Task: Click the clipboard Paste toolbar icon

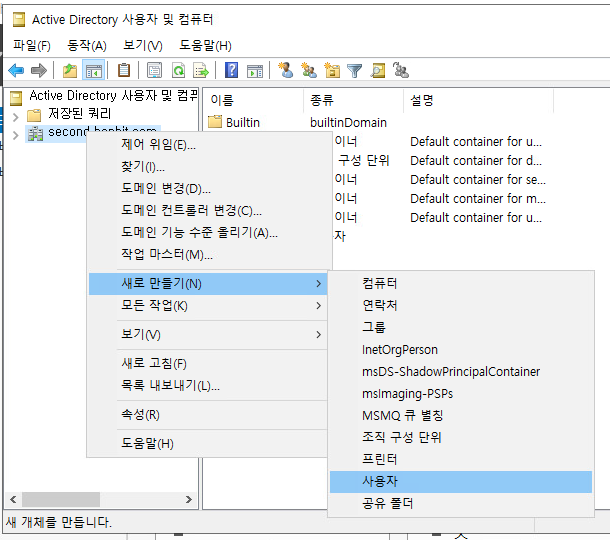Action: click(124, 70)
